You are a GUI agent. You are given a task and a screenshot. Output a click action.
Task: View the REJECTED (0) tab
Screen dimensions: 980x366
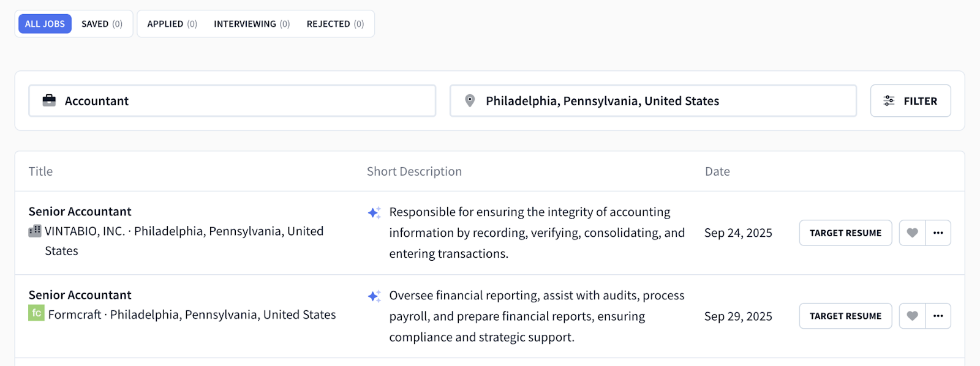[335, 24]
